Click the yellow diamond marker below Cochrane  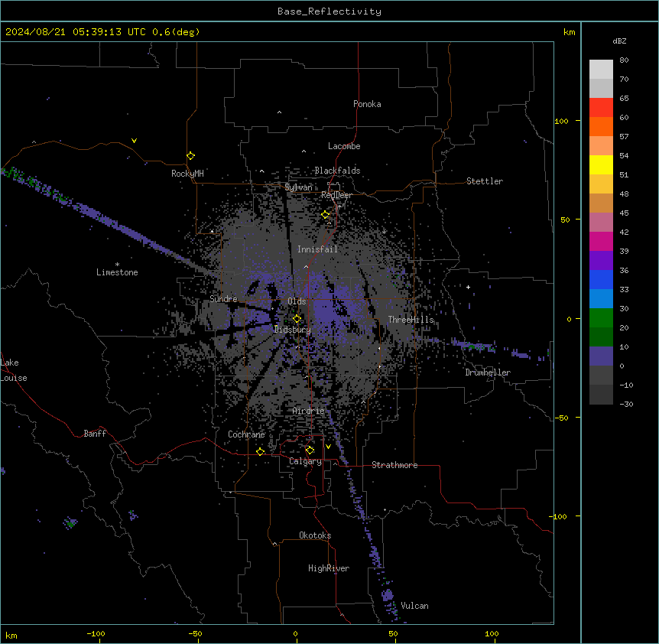tap(261, 452)
